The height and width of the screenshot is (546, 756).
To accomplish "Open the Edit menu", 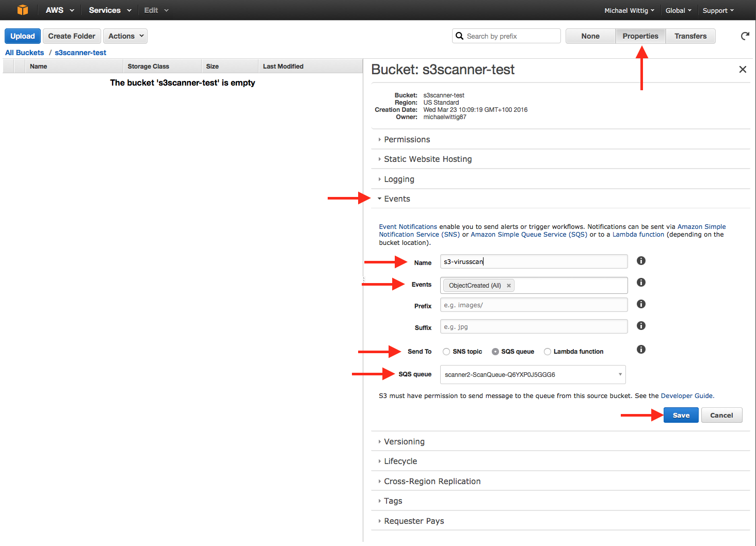I will 156,10.
